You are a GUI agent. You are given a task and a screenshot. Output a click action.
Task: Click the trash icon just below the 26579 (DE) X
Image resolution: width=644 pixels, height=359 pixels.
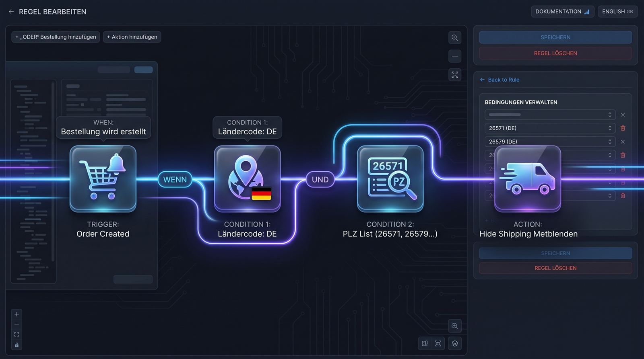623,155
